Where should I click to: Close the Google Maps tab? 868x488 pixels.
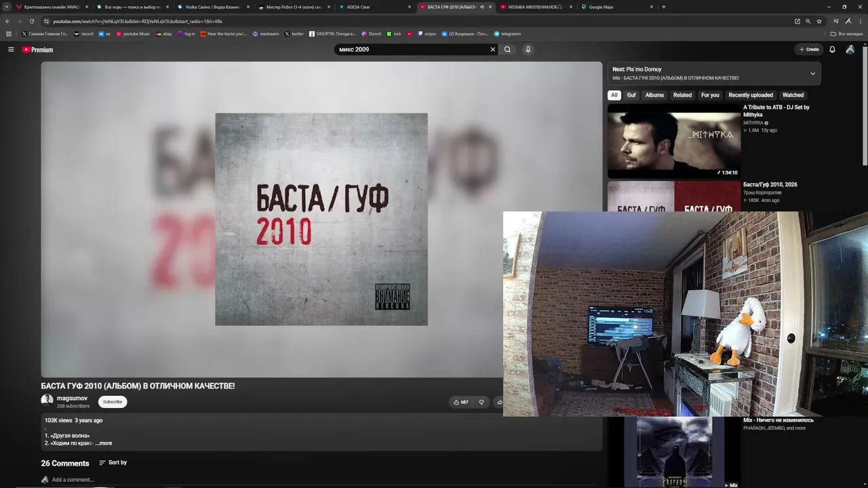[652, 7]
